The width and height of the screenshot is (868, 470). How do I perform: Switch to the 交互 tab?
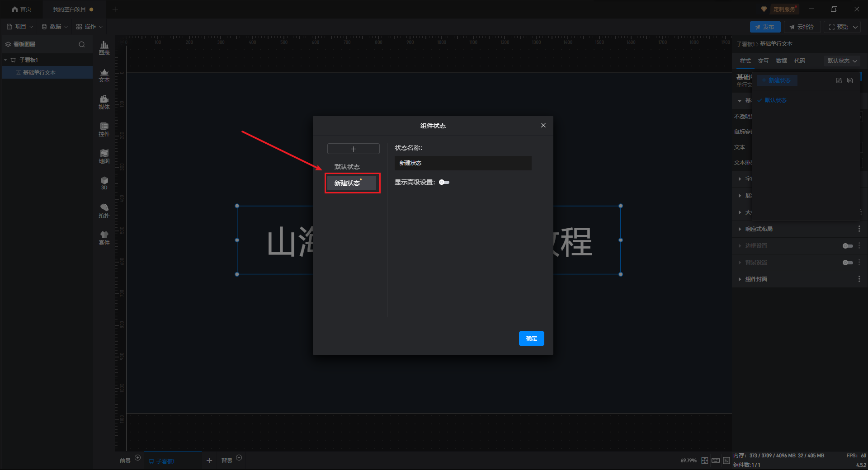coord(763,61)
